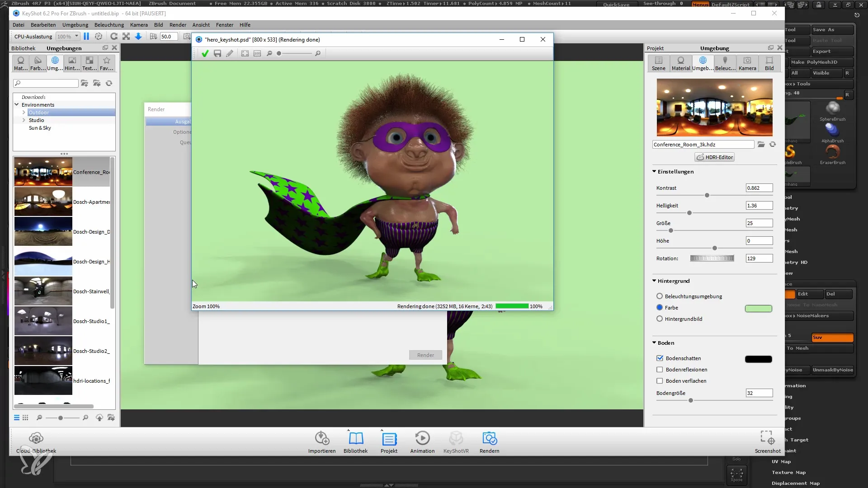Select Farbe radio button for background
This screenshot has width=868, height=488.
coord(660,307)
